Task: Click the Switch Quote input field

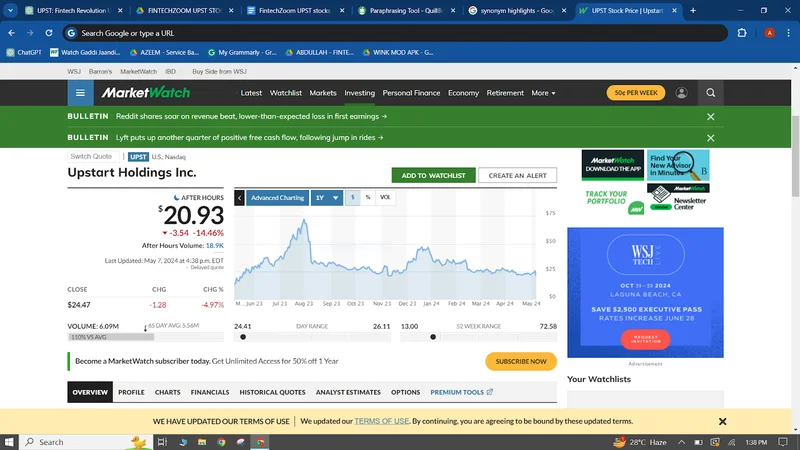Action: pyautogui.click(x=93, y=157)
